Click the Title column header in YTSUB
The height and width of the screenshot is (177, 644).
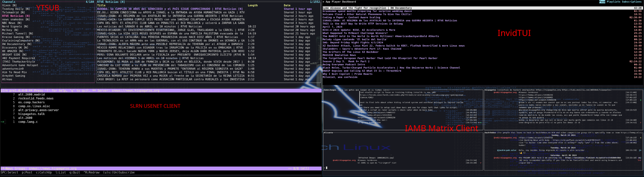(x=101, y=5)
